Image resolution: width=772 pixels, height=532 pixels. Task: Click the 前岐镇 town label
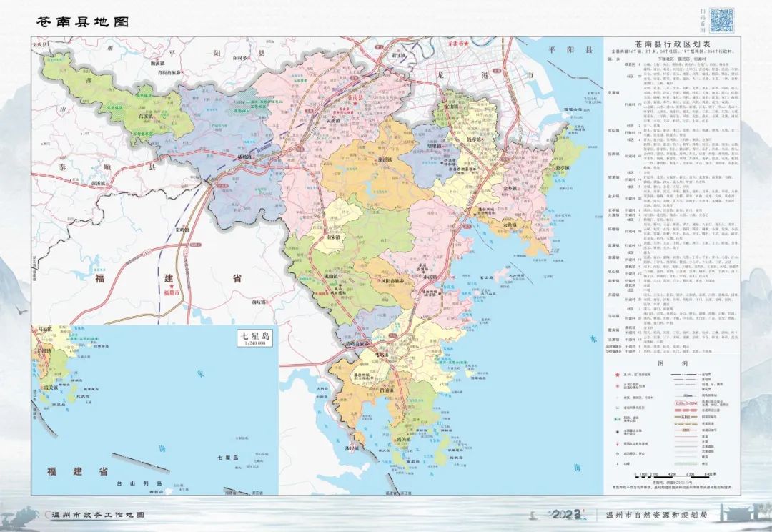pyautogui.click(x=258, y=302)
